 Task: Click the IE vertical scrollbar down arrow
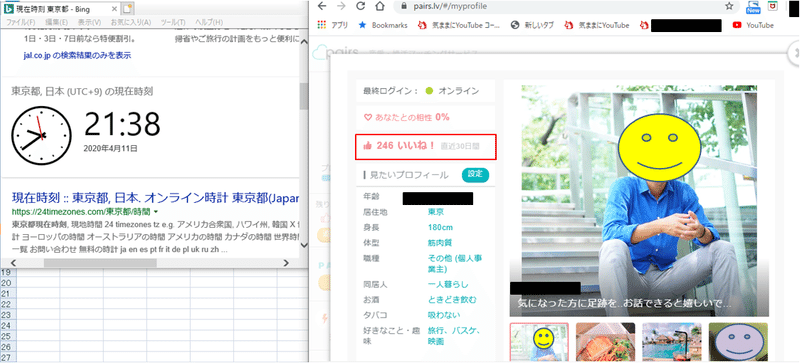(x=304, y=246)
